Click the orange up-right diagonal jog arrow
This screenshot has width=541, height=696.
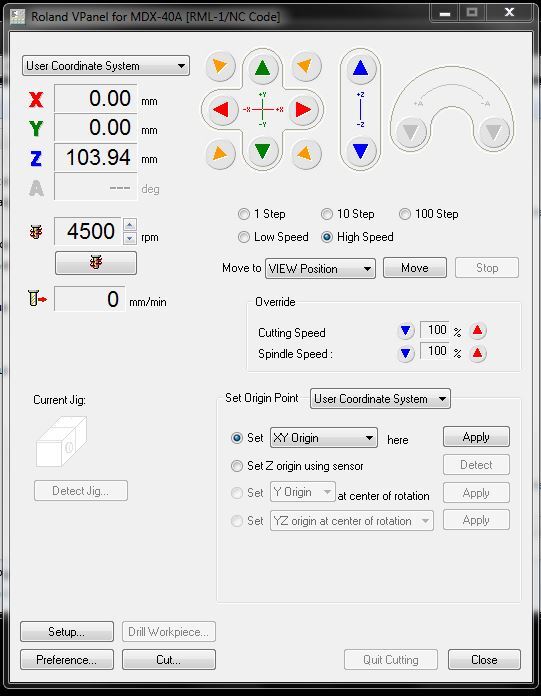pos(305,67)
